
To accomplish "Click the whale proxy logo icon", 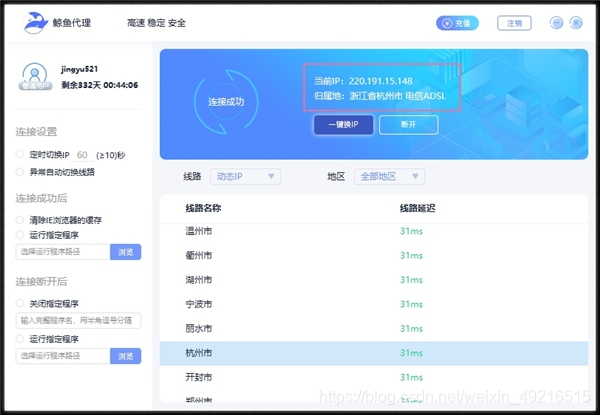I will 35,23.
